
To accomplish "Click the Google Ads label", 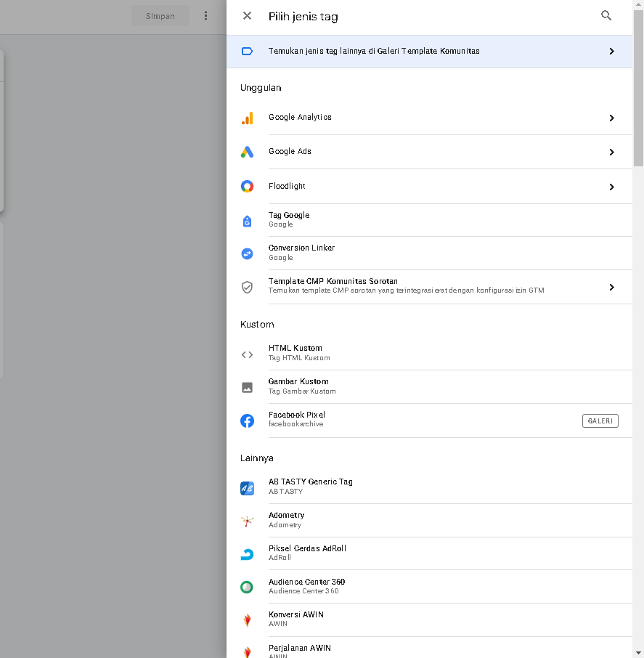I will (290, 151).
